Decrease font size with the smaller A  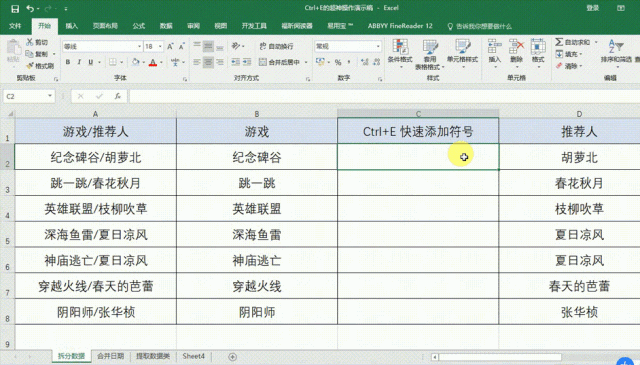click(182, 47)
